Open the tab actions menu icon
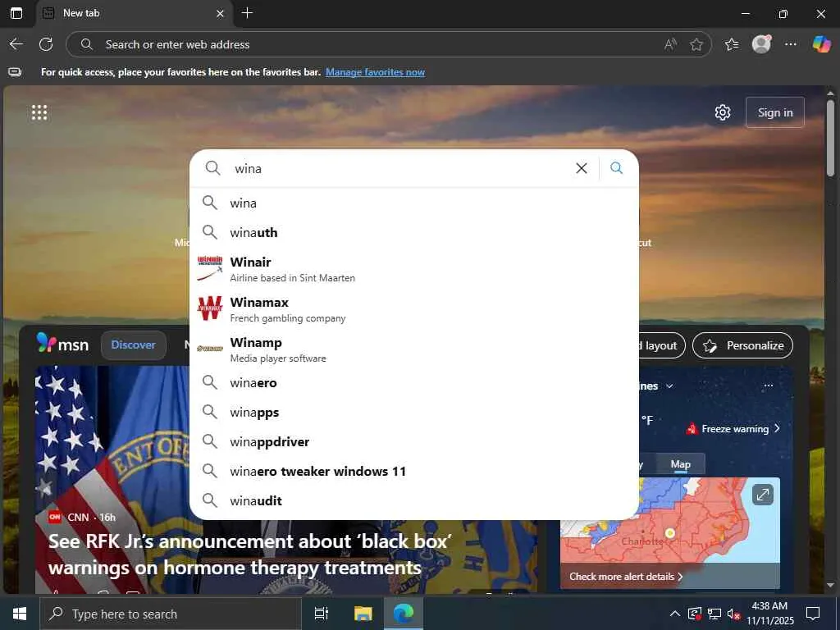 pyautogui.click(x=16, y=13)
